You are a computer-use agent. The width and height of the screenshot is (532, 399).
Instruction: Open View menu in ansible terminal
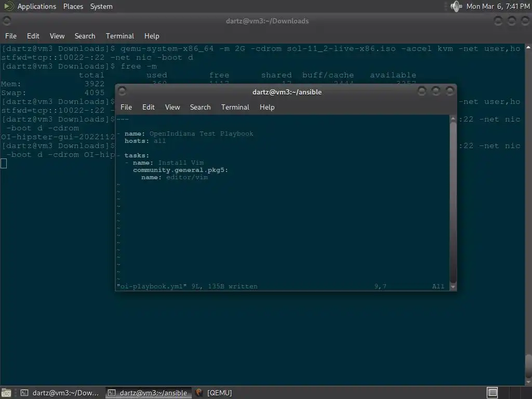tap(172, 107)
